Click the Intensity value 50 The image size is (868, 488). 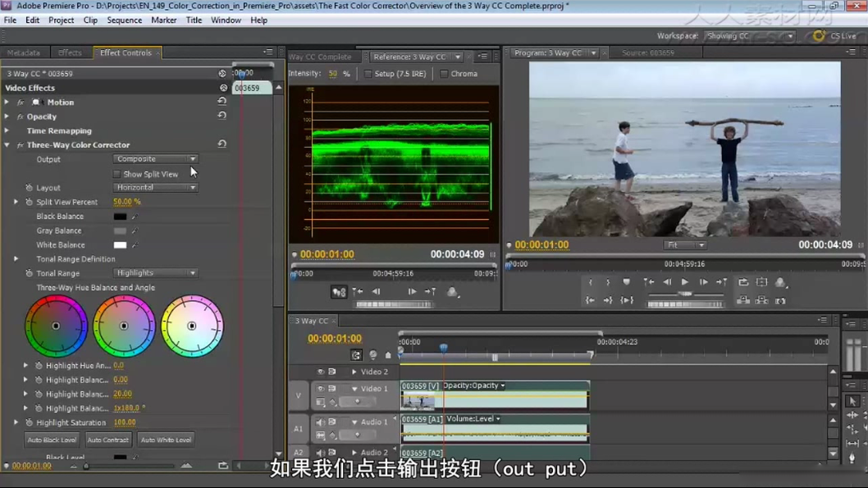tap(333, 74)
